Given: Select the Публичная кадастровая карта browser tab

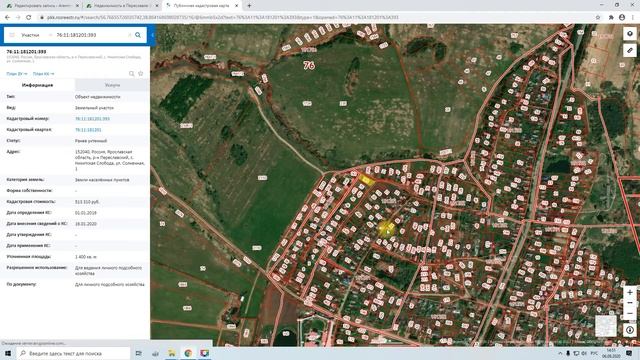Looking at the screenshot, I should (x=202, y=6).
